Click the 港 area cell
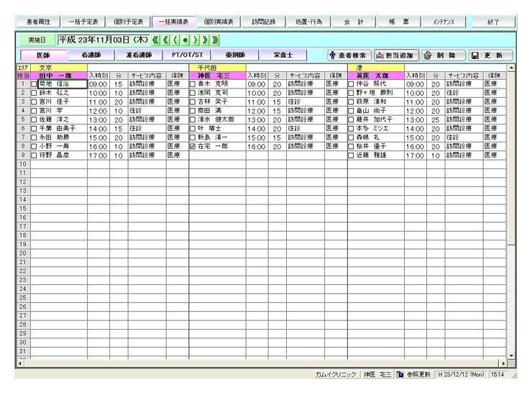The height and width of the screenshot is (393, 532). (376, 68)
